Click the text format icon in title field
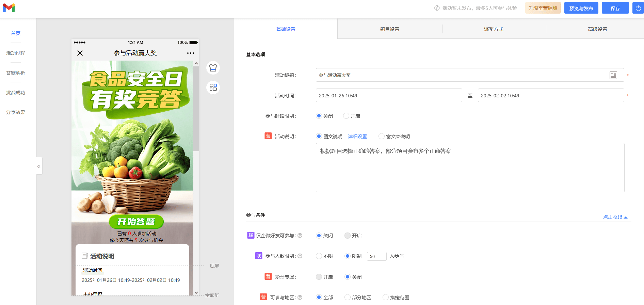Screen dimensions: 644x305 pyautogui.click(x=613, y=75)
